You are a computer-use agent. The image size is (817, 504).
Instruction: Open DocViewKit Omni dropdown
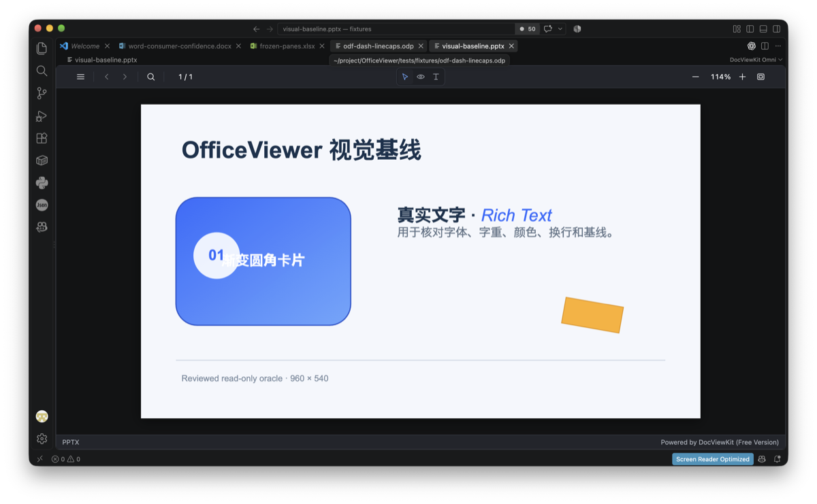point(756,60)
